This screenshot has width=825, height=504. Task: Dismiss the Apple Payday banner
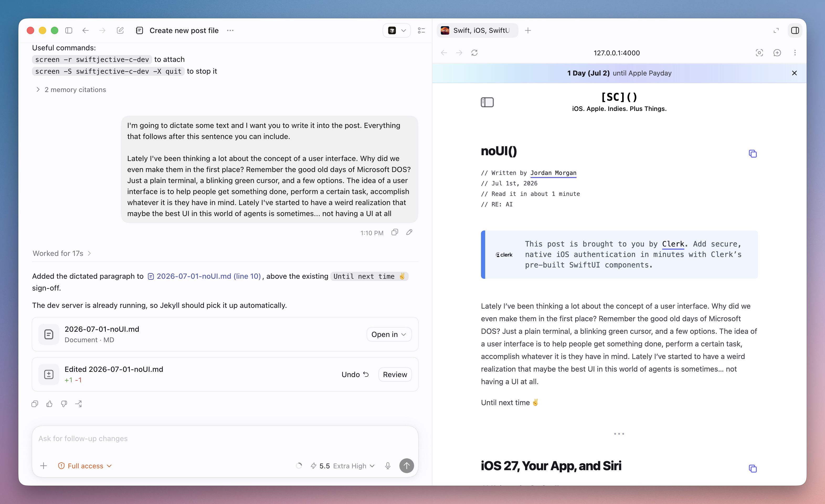(794, 73)
